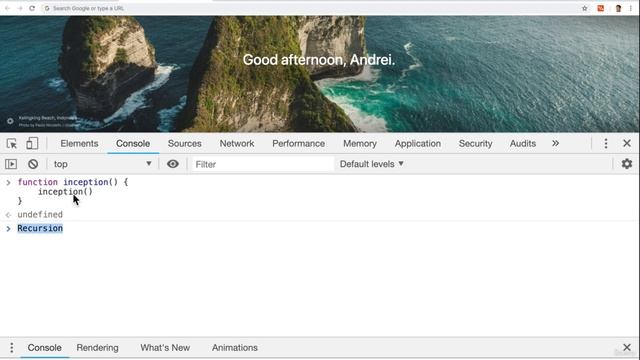Open the Chrome three-dot menu
This screenshot has width=640, height=360.
tap(631, 8)
